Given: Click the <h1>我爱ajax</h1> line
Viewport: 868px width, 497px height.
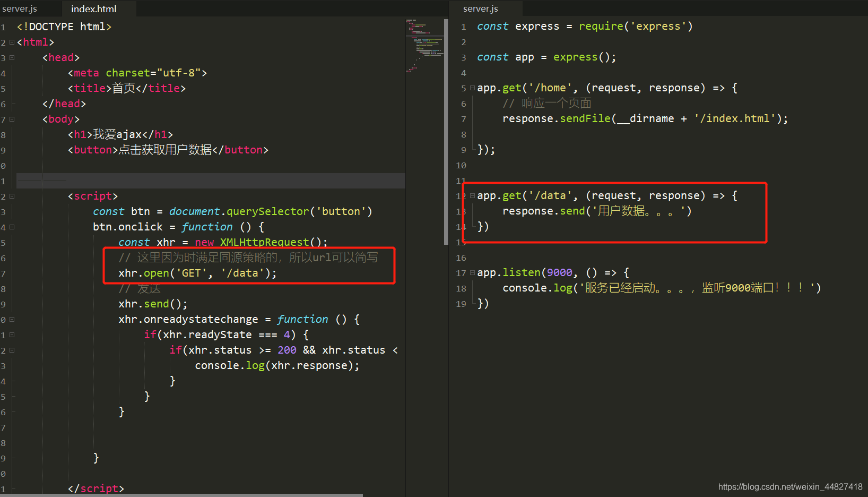Looking at the screenshot, I should (x=120, y=134).
